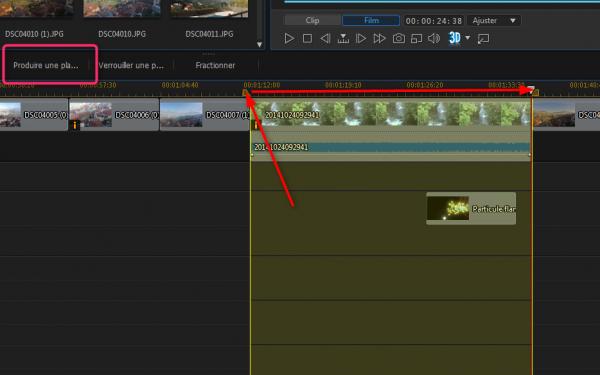Viewport: 600px width, 375px height.
Task: Switch preview to Clip mode
Action: pos(312,20)
